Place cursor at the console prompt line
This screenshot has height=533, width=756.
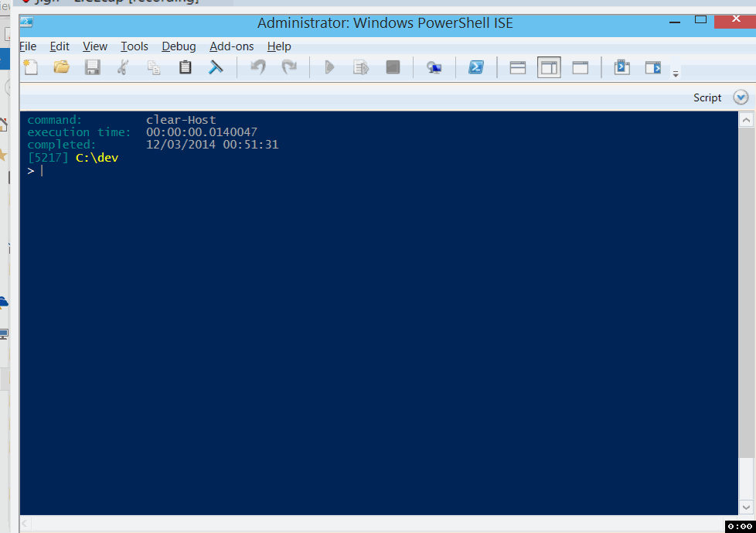379,171
